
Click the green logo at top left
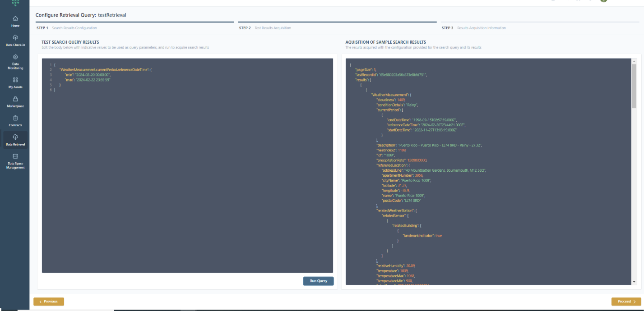pyautogui.click(x=15, y=2)
